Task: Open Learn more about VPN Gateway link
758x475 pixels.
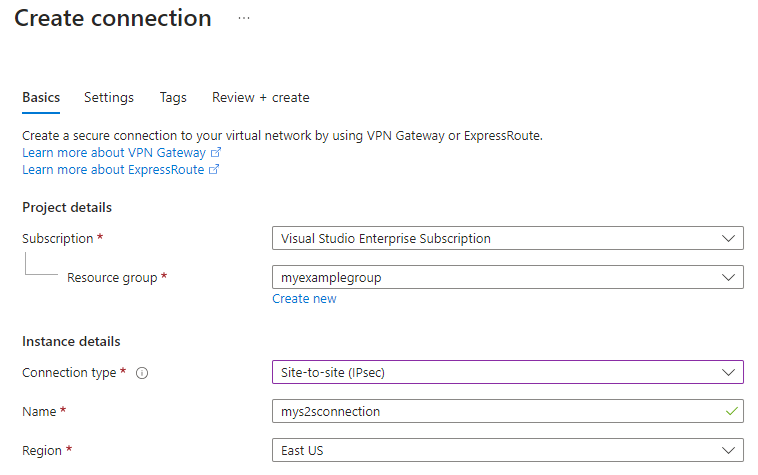Action: click(114, 153)
